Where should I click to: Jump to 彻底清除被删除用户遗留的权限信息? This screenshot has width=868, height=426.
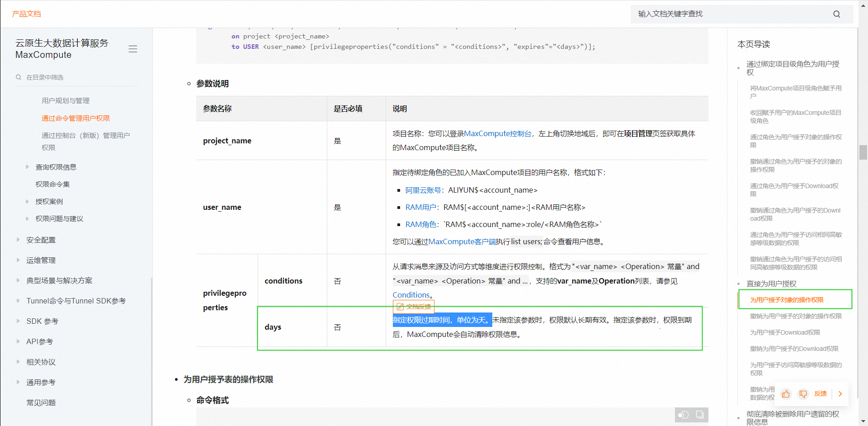(793, 418)
